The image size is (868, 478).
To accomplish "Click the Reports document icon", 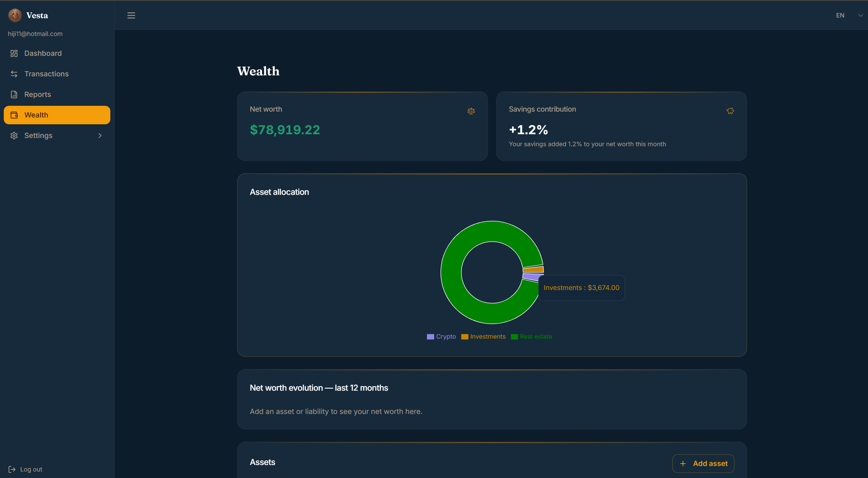I will [14, 95].
